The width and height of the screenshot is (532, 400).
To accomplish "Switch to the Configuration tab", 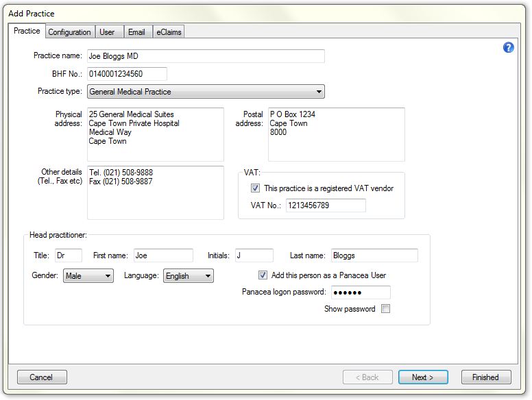I will pos(69,32).
